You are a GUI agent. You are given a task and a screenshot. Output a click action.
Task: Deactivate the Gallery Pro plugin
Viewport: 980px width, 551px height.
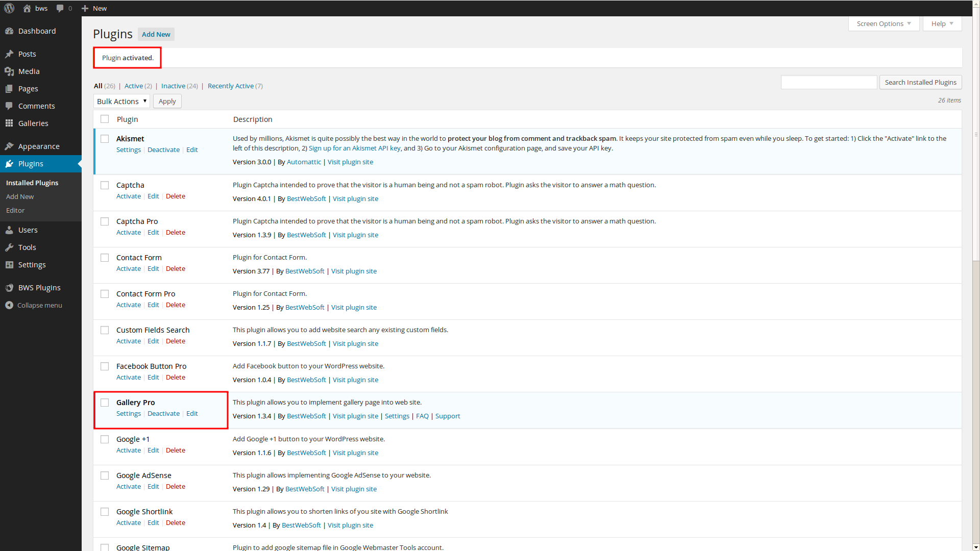(163, 413)
